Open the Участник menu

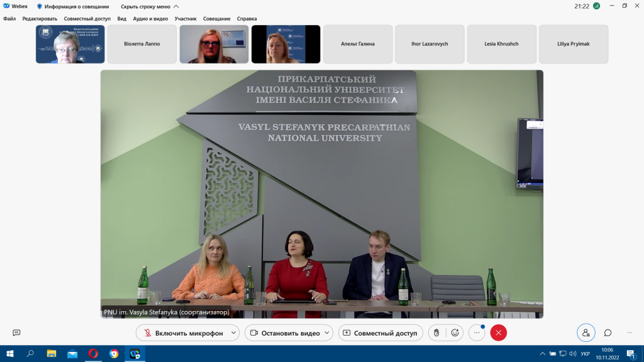click(x=186, y=19)
